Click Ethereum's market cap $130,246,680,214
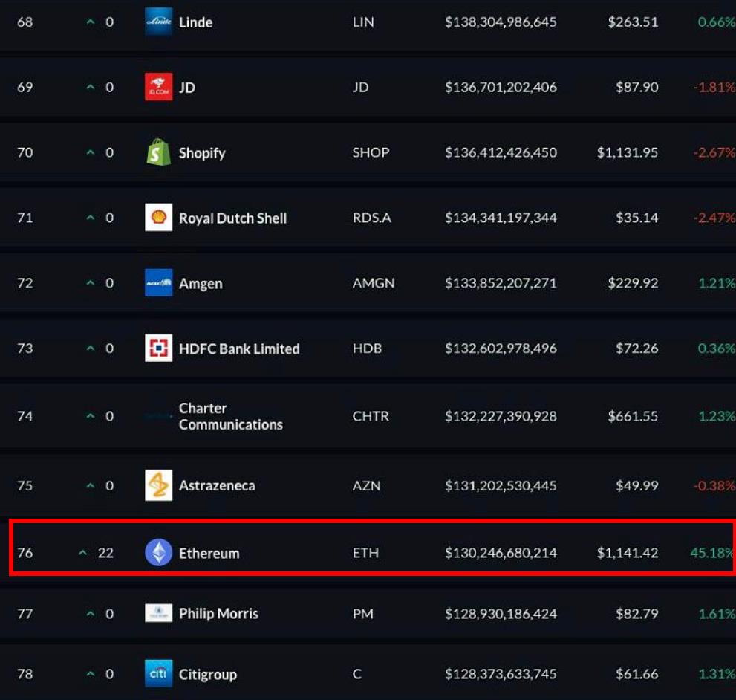 click(501, 552)
